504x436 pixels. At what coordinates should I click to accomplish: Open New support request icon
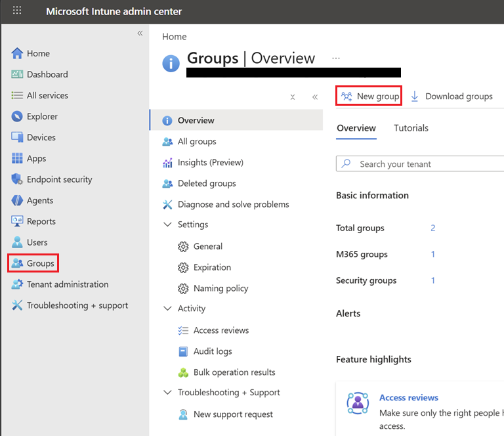tap(183, 414)
